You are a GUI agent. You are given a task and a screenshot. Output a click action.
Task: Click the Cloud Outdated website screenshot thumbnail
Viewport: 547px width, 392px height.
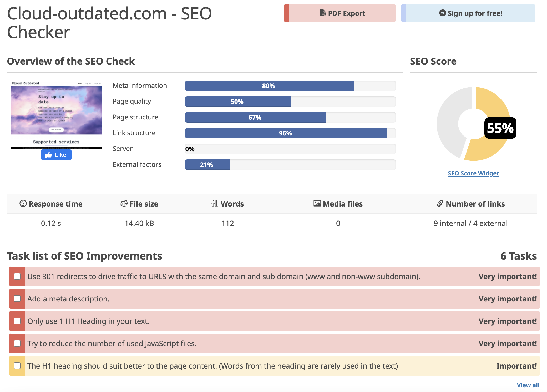(x=56, y=115)
